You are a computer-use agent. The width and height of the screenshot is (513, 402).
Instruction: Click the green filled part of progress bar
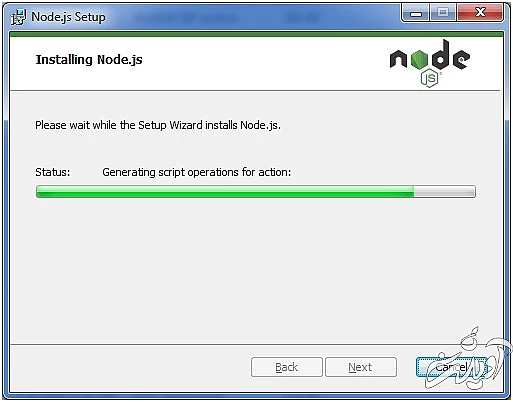pyautogui.click(x=225, y=192)
